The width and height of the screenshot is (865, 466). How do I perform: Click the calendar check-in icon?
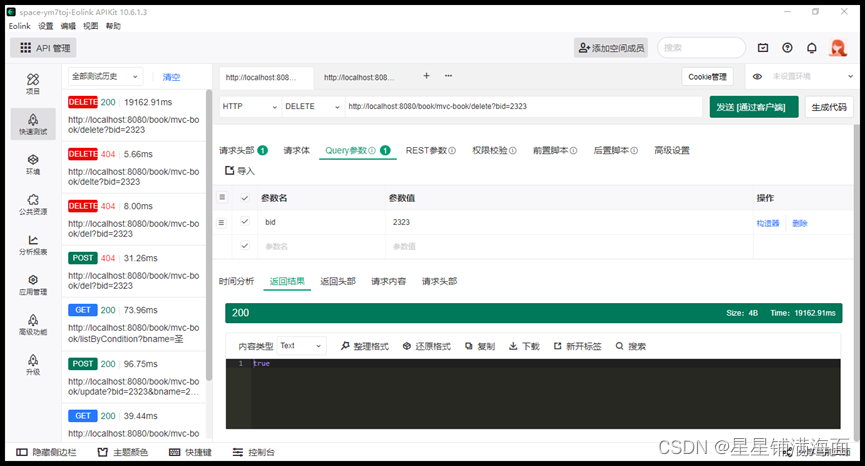[x=763, y=48]
